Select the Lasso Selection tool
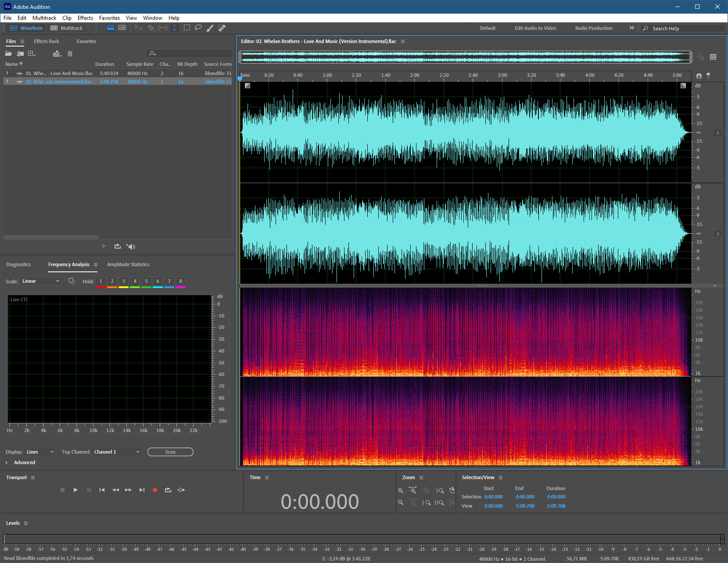728x563 pixels. click(x=198, y=28)
